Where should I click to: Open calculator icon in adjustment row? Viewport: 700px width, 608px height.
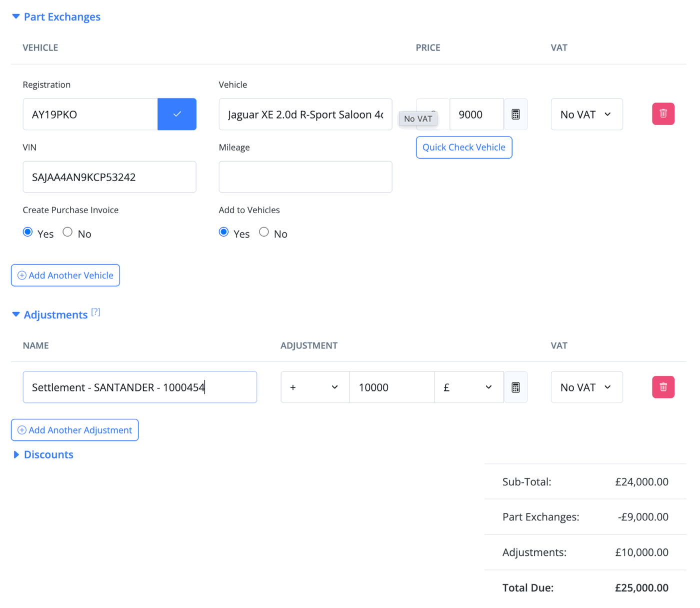tap(515, 387)
